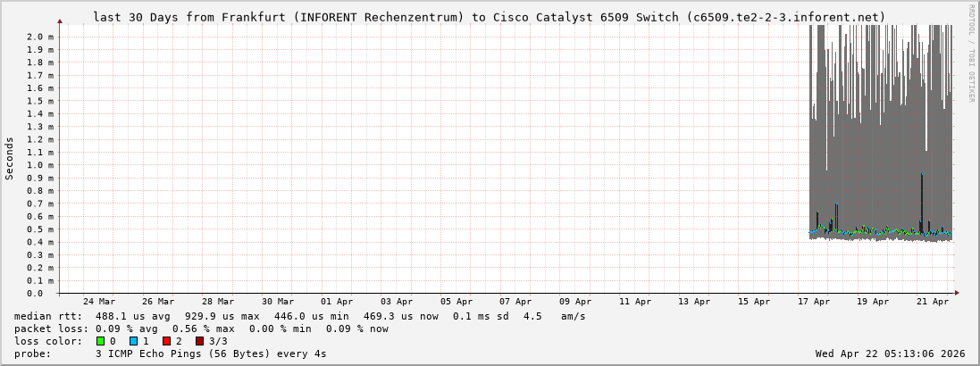Click the median rtt statistics line
Image resolution: width=980 pixels, height=366 pixels.
coord(300,316)
